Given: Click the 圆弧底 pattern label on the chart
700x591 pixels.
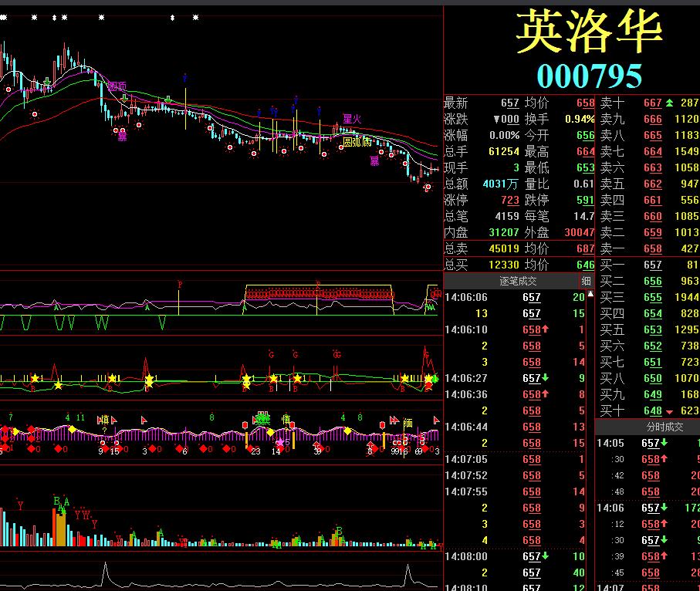Looking at the screenshot, I should (357, 142).
